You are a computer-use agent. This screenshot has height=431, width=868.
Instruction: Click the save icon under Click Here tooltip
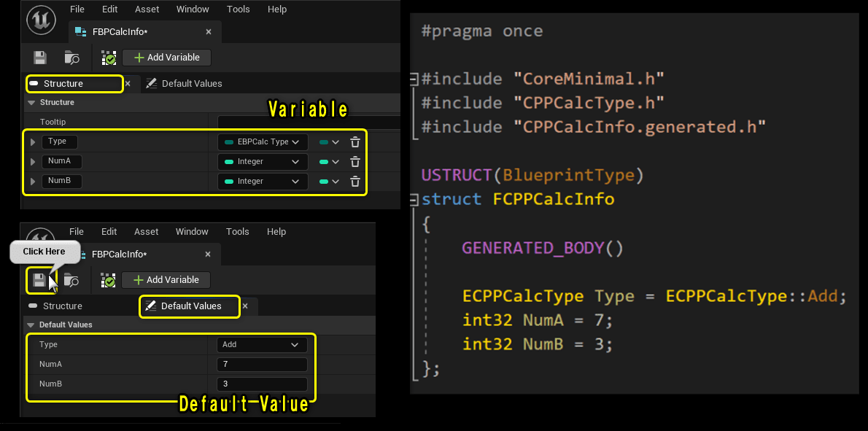(39, 279)
